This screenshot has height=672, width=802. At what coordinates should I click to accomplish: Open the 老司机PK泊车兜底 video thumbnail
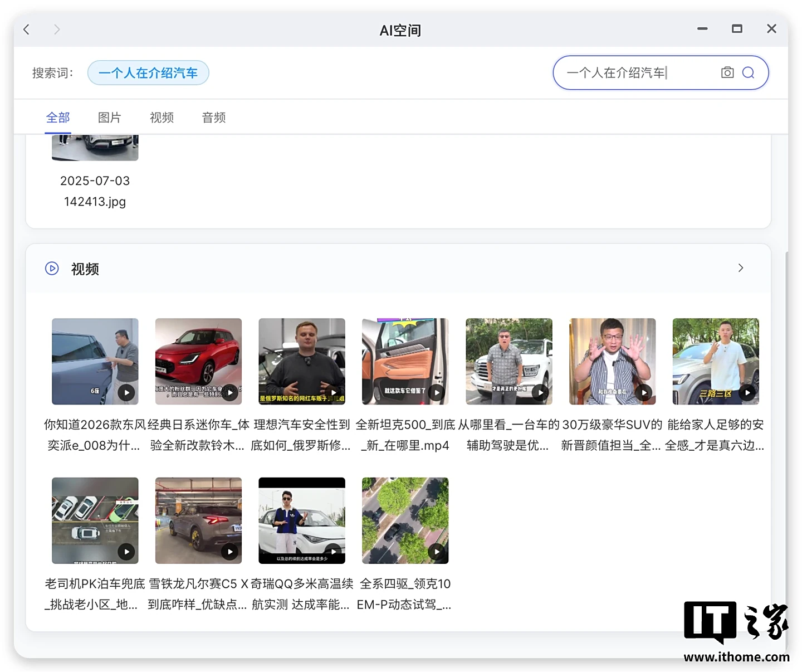coord(95,520)
